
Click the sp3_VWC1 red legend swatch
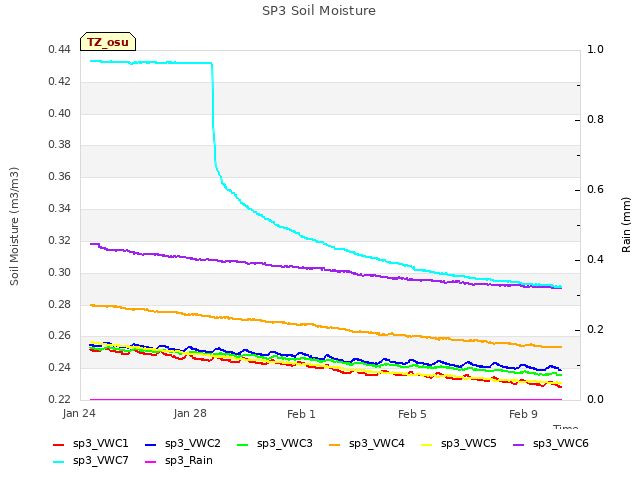[59, 445]
